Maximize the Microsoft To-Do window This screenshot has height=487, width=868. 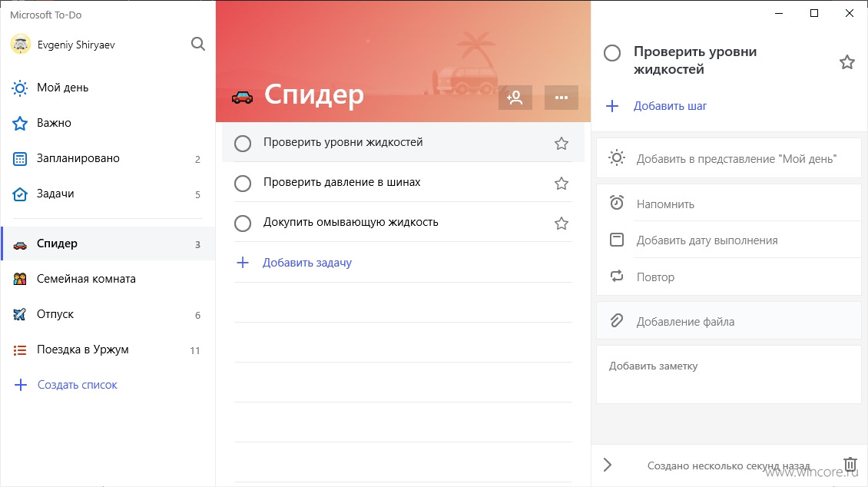[813, 13]
